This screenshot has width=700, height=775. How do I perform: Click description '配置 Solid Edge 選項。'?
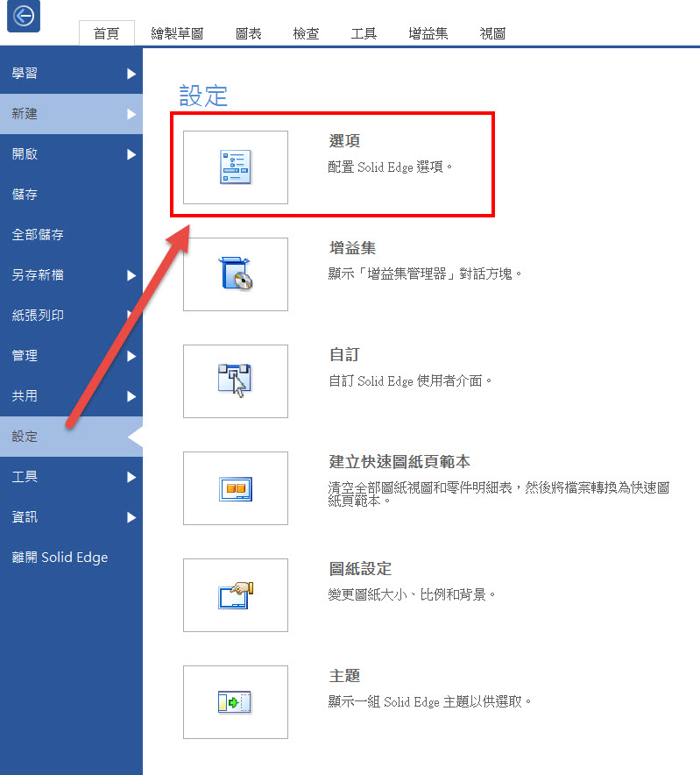(x=390, y=167)
